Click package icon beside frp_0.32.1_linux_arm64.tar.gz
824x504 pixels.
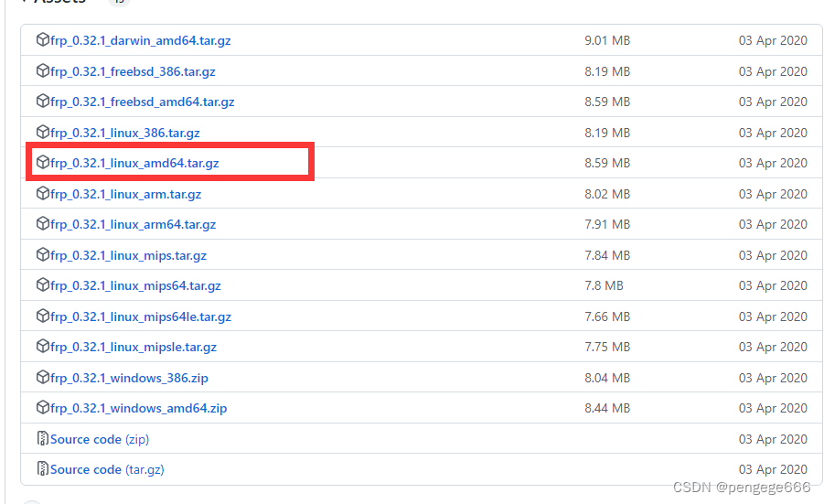coord(43,224)
